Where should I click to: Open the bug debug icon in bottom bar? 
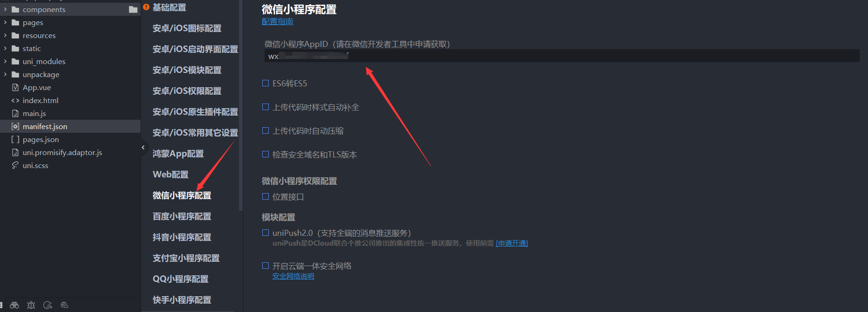pyautogui.click(x=31, y=305)
